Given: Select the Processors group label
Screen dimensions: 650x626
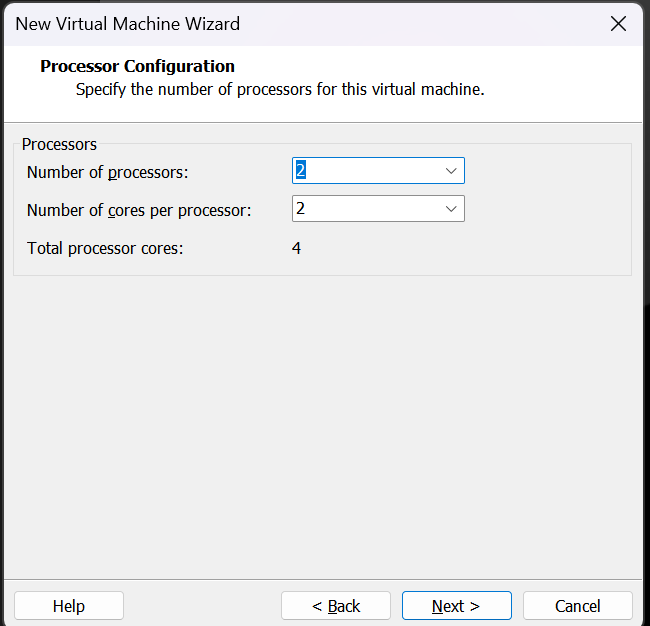Looking at the screenshot, I should 59,144.
